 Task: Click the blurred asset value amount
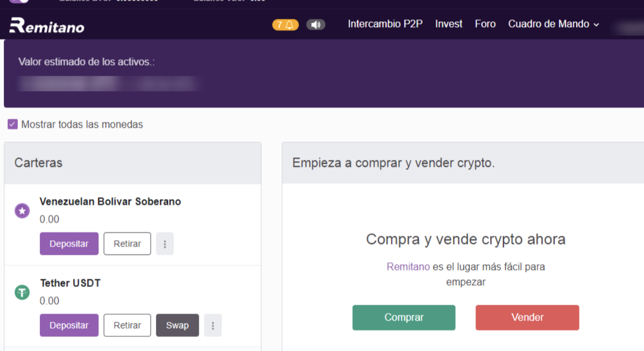pos(110,83)
